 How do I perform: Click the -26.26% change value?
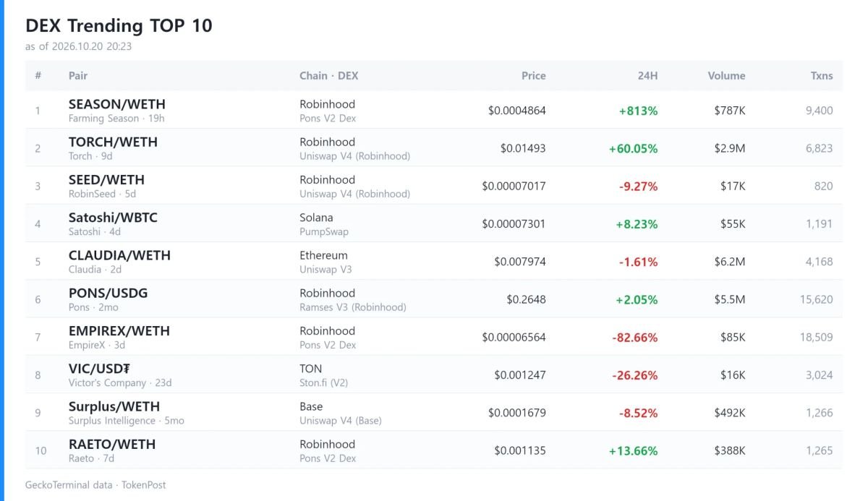click(x=635, y=375)
